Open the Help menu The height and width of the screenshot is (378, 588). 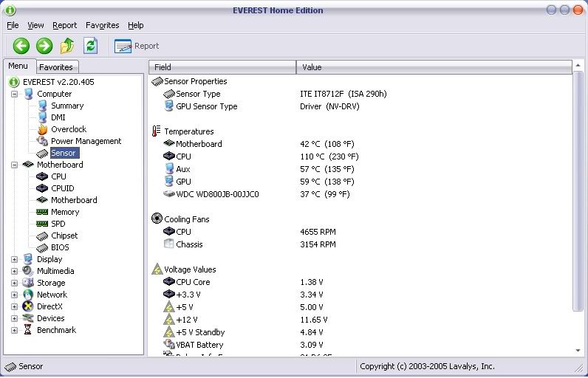(135, 25)
